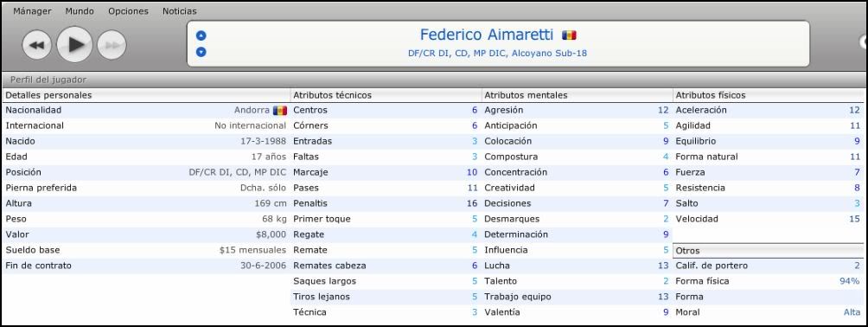Image resolution: width=868 pixels, height=327 pixels.
Task: Click the Atributos físicos column header
Action: (x=711, y=95)
